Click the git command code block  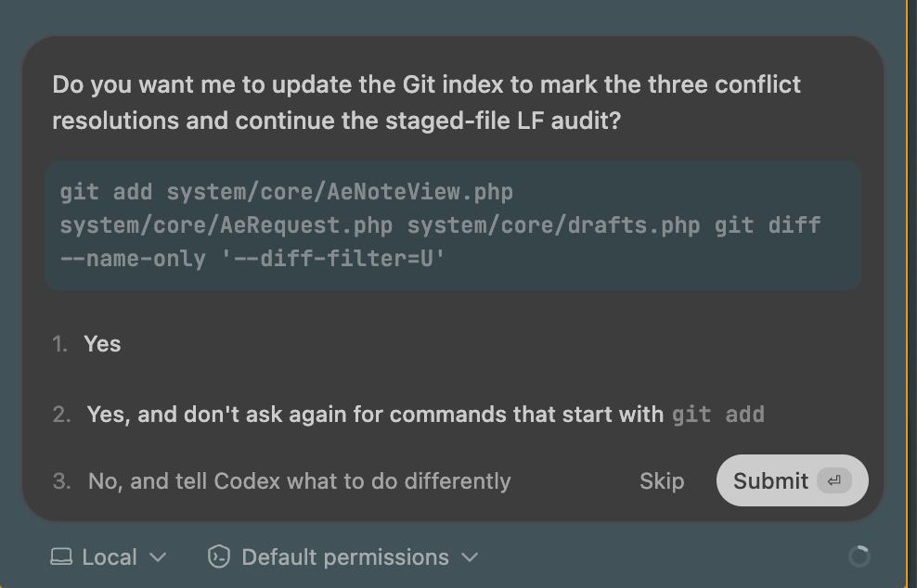click(x=452, y=224)
